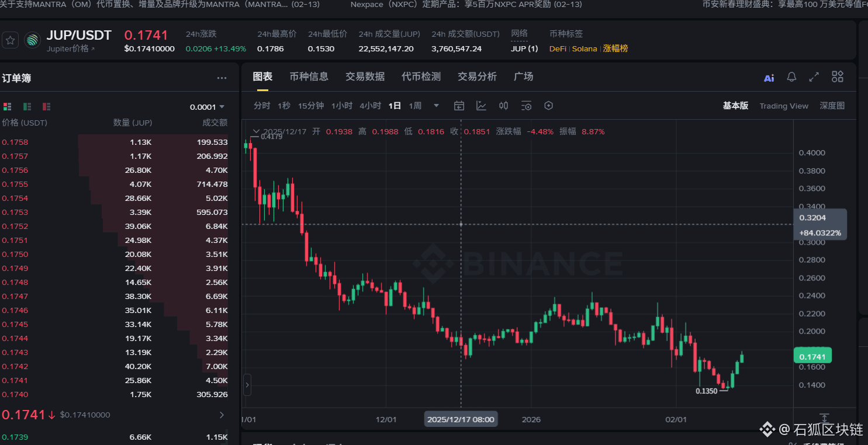Change the candlestick chart style icon

(503, 106)
